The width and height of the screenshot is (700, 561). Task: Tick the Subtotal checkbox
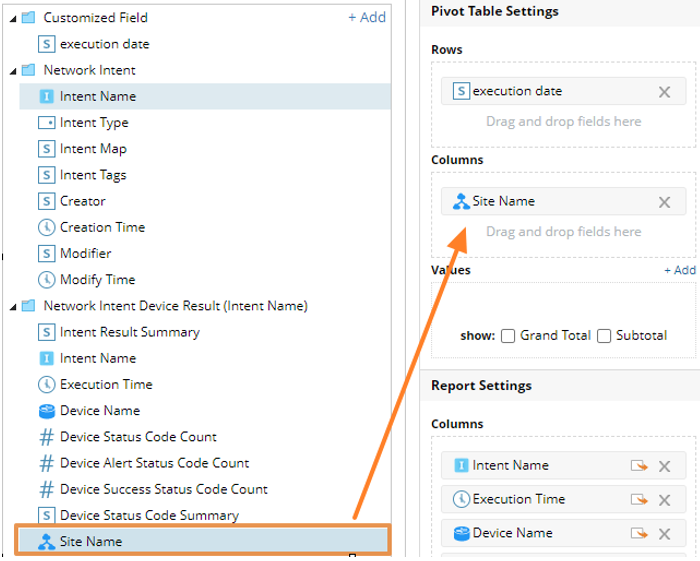[604, 336]
